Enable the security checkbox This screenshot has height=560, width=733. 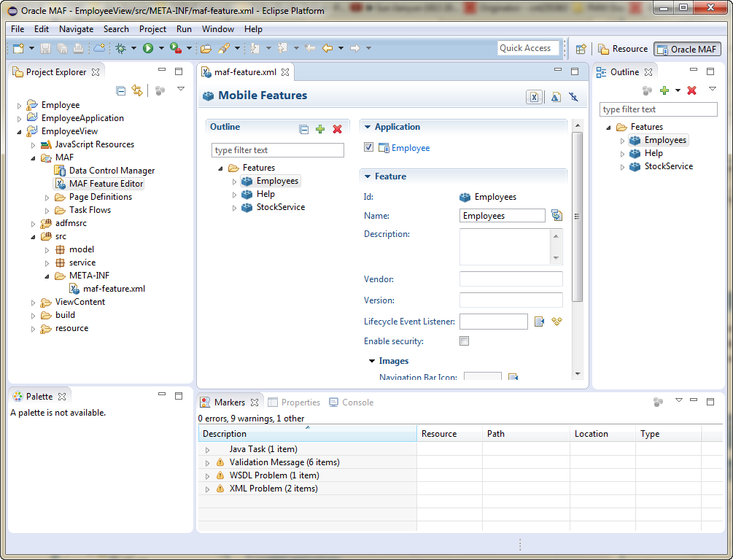coord(464,341)
